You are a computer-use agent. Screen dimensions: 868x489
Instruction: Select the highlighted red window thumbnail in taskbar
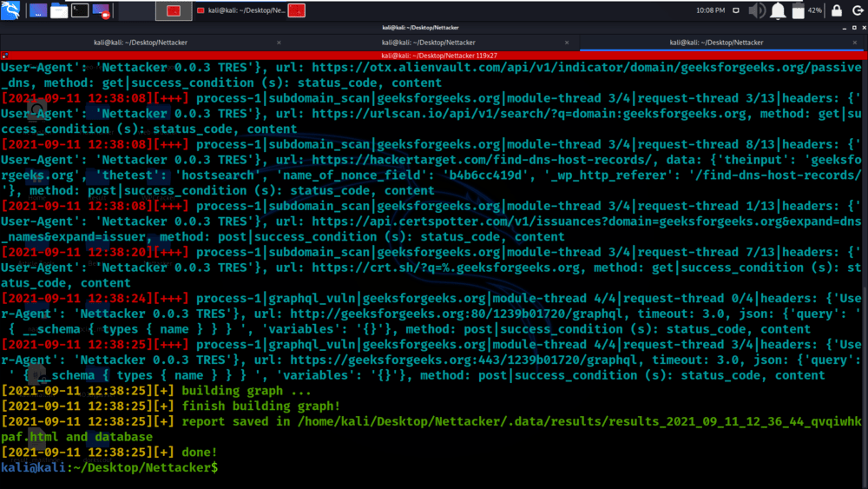pyautogui.click(x=174, y=10)
